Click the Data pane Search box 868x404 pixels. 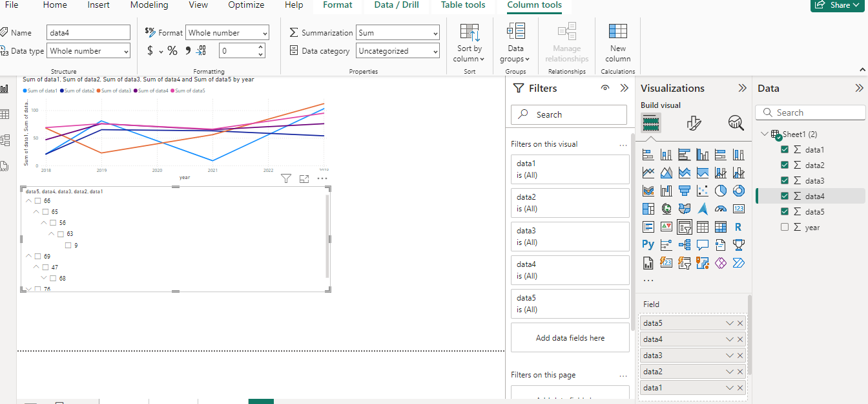[811, 112]
